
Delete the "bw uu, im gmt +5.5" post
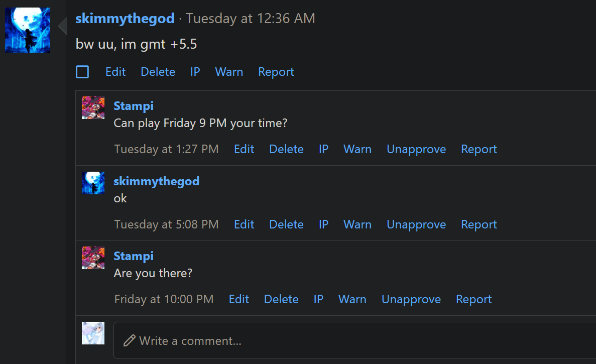tap(158, 72)
